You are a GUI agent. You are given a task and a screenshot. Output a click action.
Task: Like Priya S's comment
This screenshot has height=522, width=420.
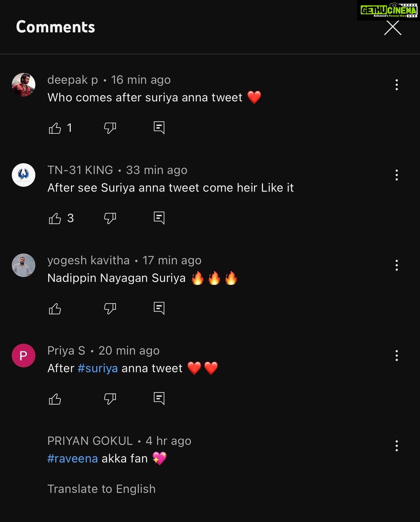(55, 399)
